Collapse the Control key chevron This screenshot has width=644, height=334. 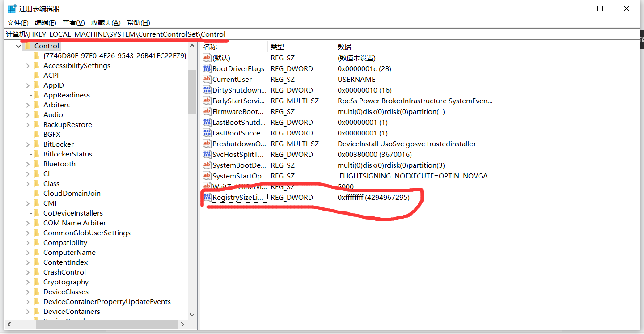(x=18, y=46)
